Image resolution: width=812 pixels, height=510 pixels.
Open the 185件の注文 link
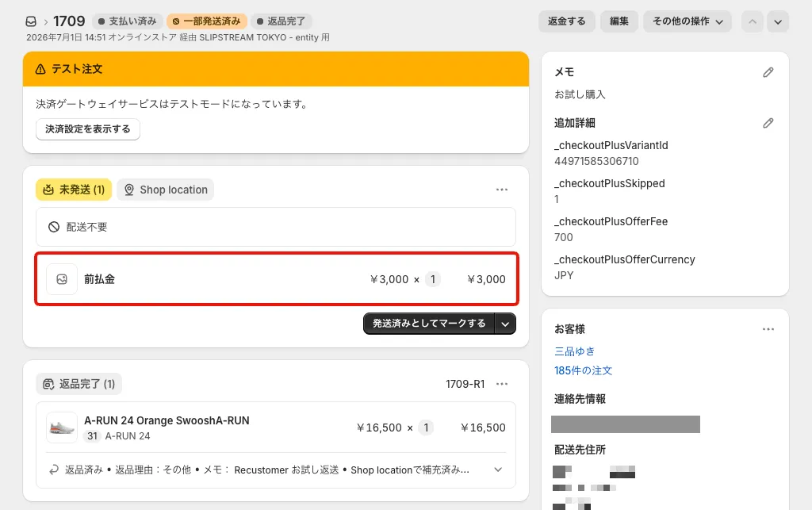[x=583, y=370]
